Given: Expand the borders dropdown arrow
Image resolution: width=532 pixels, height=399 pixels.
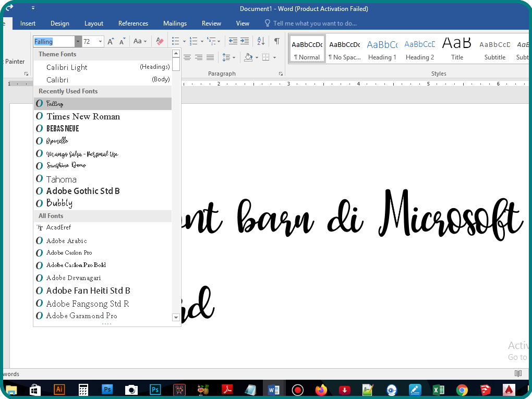Looking at the screenshot, I should (x=274, y=57).
